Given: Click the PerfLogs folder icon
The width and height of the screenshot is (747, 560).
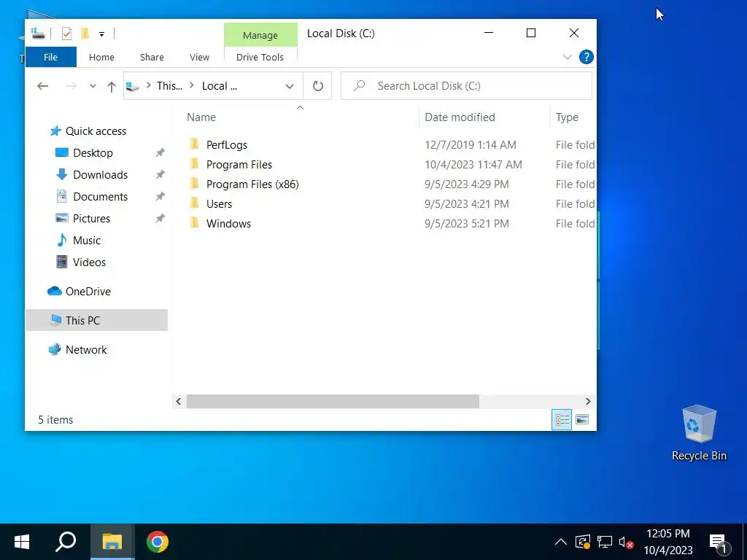Looking at the screenshot, I should click(x=194, y=144).
